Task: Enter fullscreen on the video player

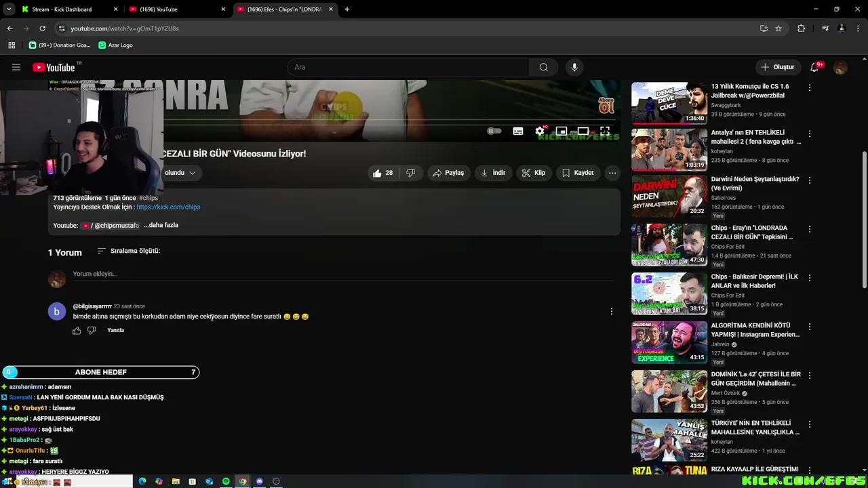Action: [605, 131]
